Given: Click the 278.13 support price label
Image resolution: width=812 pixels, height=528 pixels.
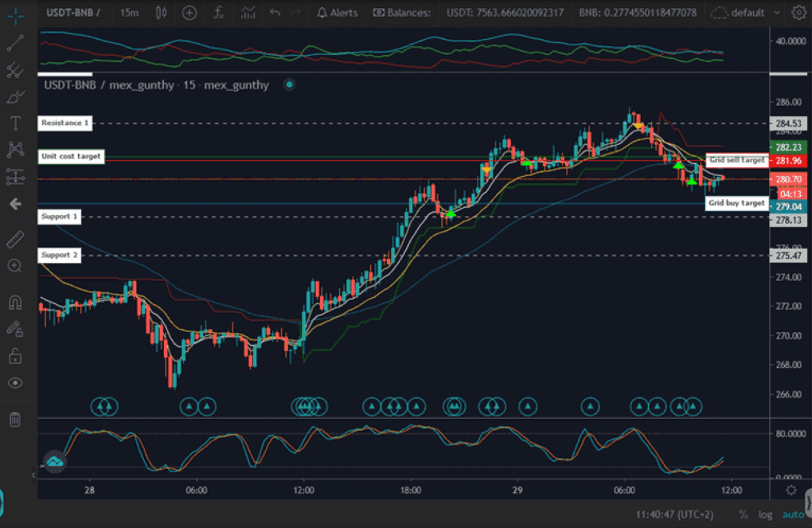Looking at the screenshot, I should [x=788, y=221].
